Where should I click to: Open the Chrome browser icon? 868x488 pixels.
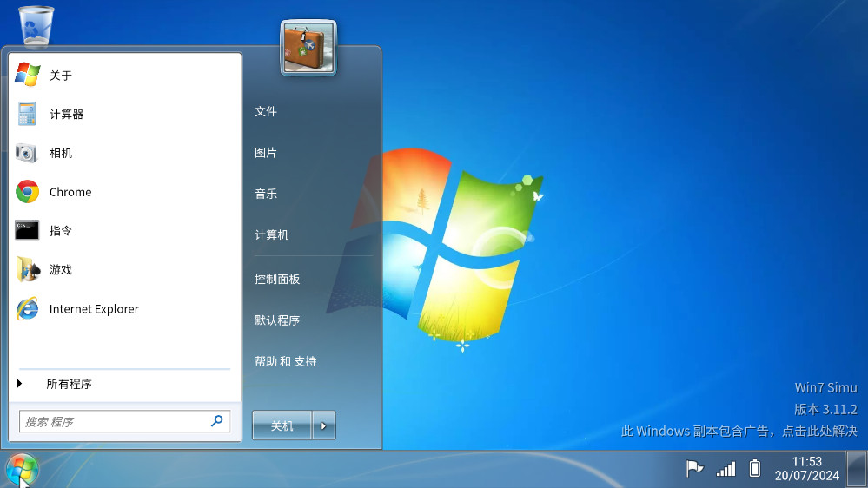point(28,192)
